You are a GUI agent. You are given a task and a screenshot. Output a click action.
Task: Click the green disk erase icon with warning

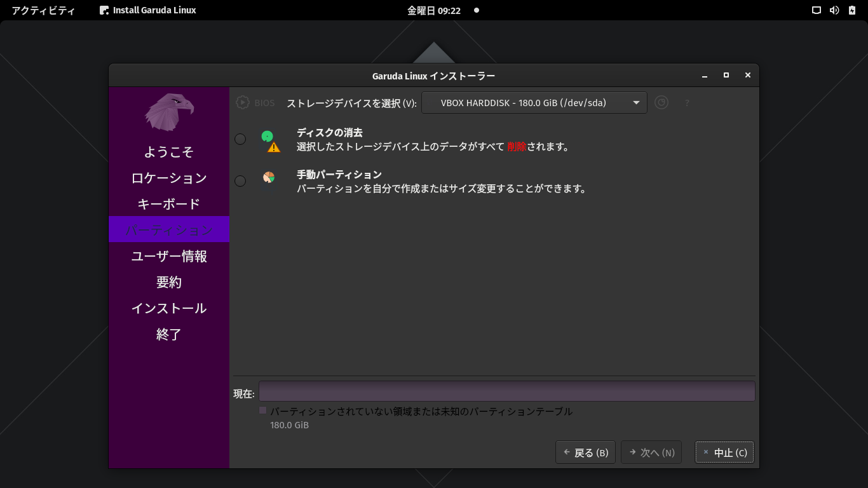[x=270, y=141]
